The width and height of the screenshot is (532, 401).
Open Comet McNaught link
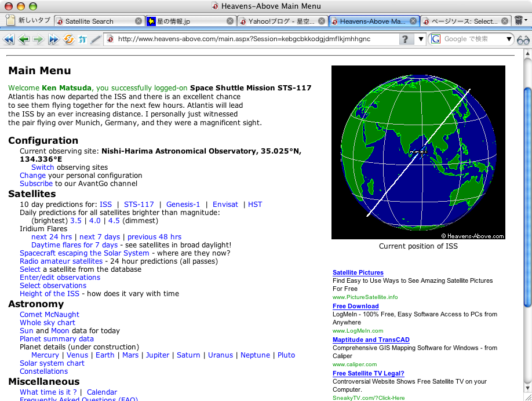click(x=49, y=315)
